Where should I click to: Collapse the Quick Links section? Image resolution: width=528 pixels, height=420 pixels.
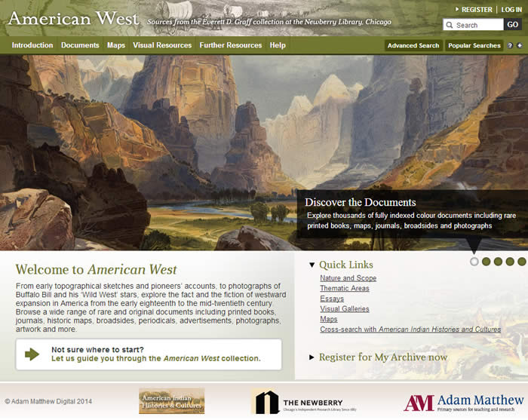click(x=312, y=265)
